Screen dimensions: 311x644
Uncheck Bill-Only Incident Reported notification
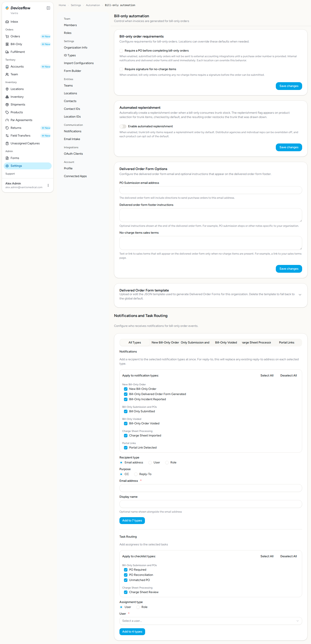126,400
